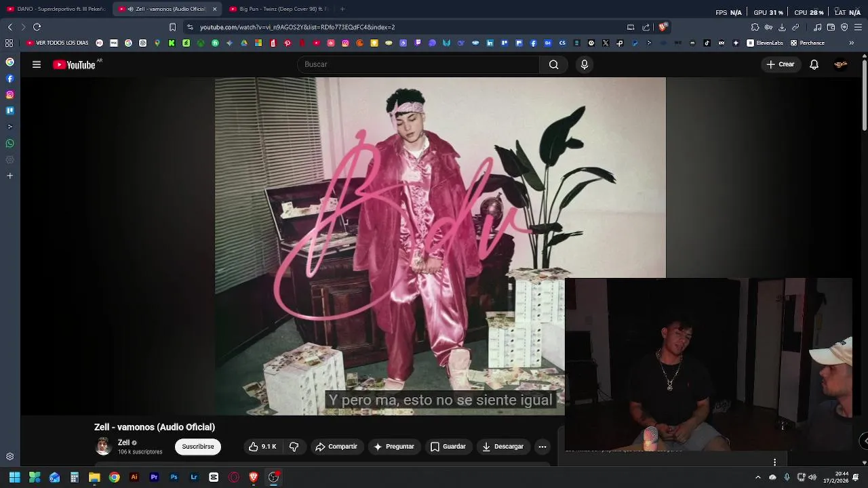Viewport: 868px width, 488px height.
Task: Open the Perchance bookmark
Action: [808, 43]
